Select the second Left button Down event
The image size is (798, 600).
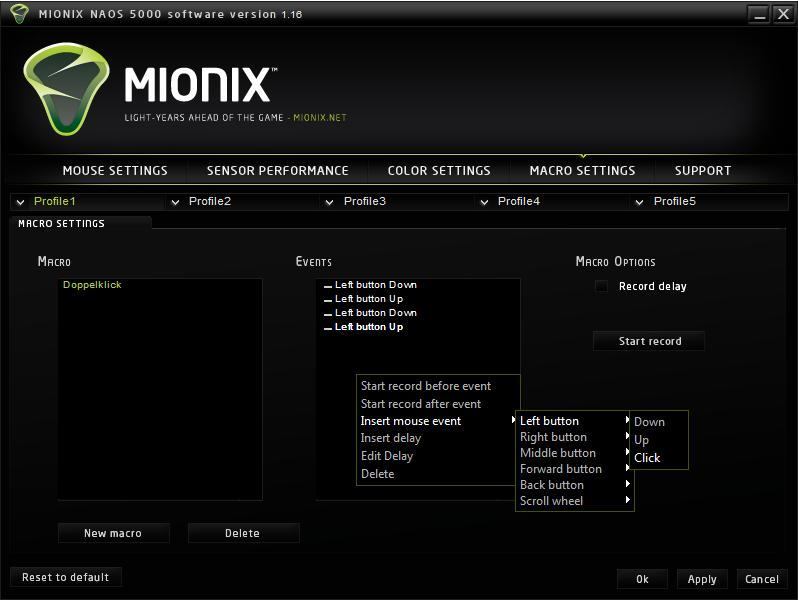pos(376,312)
